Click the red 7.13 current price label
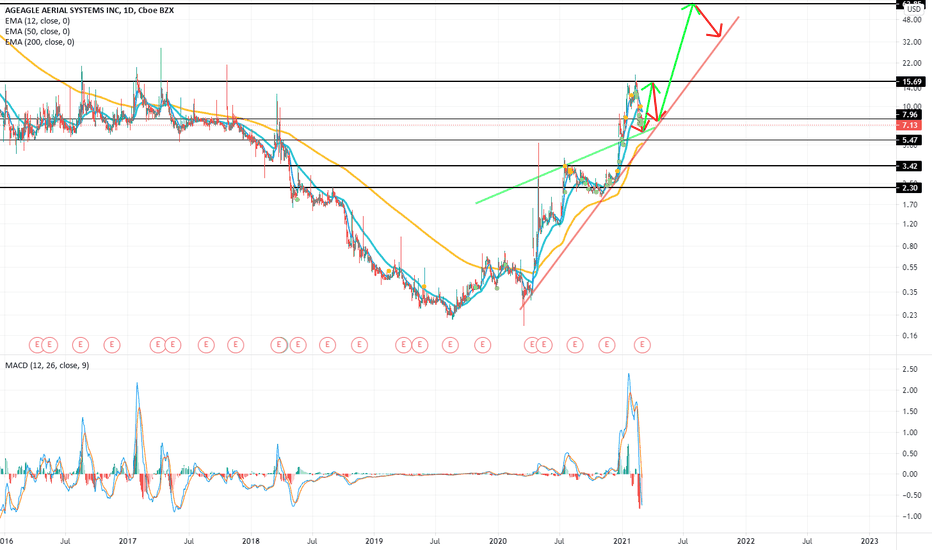932x550 pixels. point(911,125)
